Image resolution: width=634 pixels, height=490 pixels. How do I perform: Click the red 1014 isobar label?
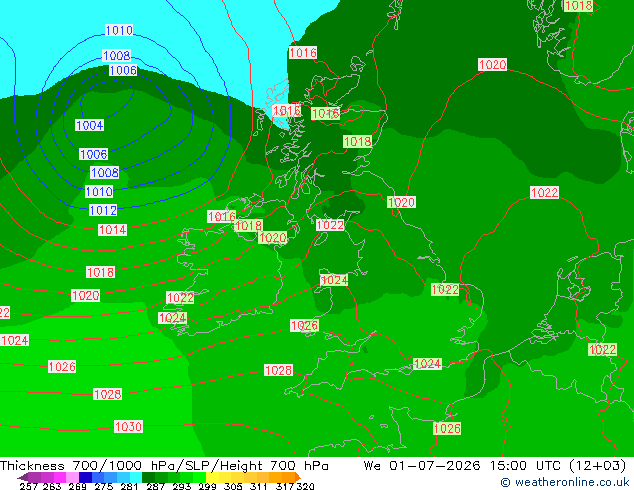coord(112,230)
